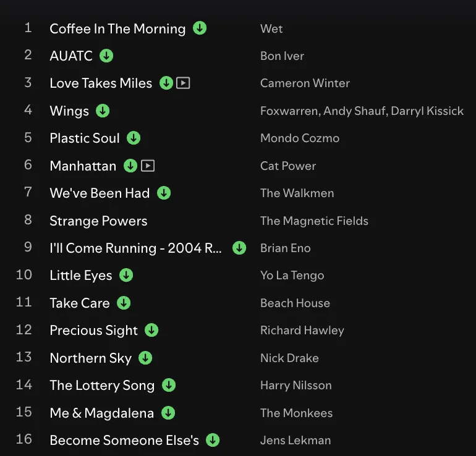476x456 pixels.
Task: Click music video icon next to Manhattan
Action: [147, 166]
